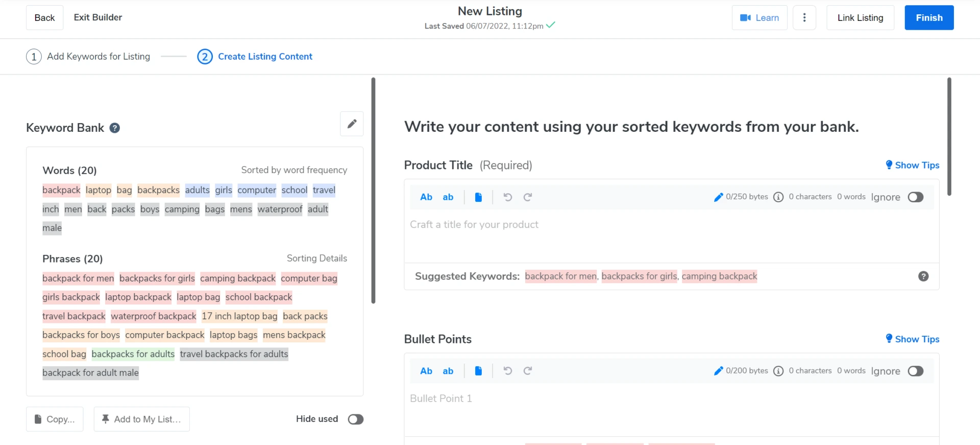The image size is (980, 445).
Task: Click the copy document icon in Product Title toolbar
Action: (478, 197)
